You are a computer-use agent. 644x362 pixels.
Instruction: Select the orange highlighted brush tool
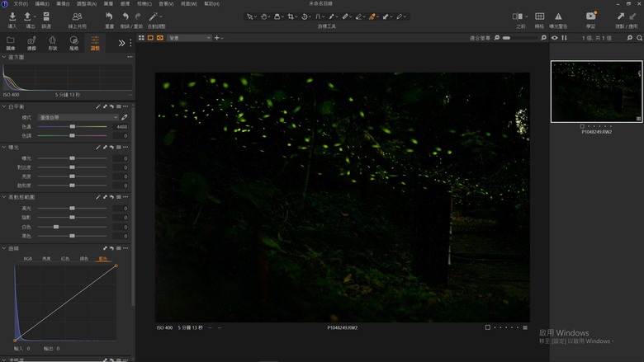coord(372,16)
